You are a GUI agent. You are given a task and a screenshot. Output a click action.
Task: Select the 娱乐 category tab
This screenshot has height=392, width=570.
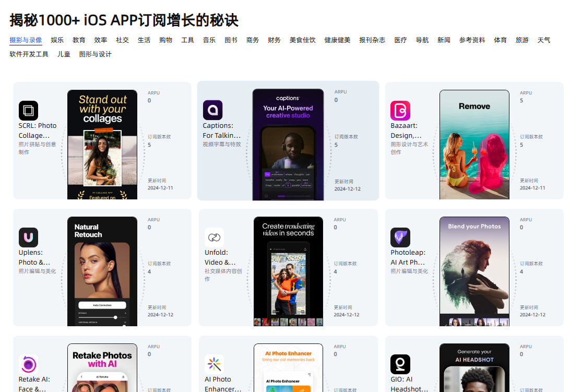pos(57,40)
